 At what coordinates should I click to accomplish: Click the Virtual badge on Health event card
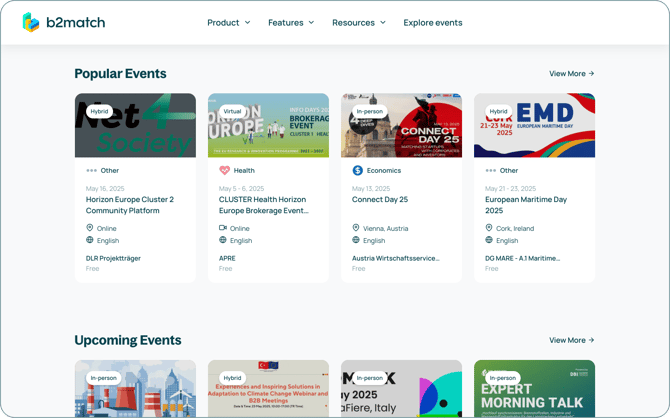232,111
